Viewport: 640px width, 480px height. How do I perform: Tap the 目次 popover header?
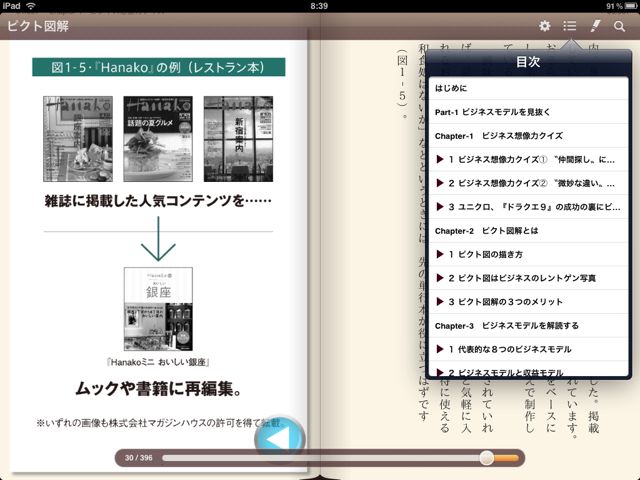click(x=528, y=62)
